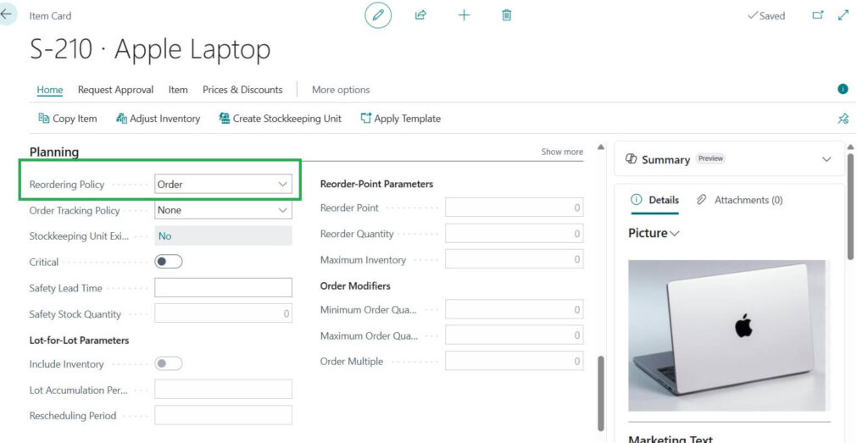This screenshot has width=868, height=443.
Task: Click the Preview badge beside Summary
Action: [x=710, y=158]
